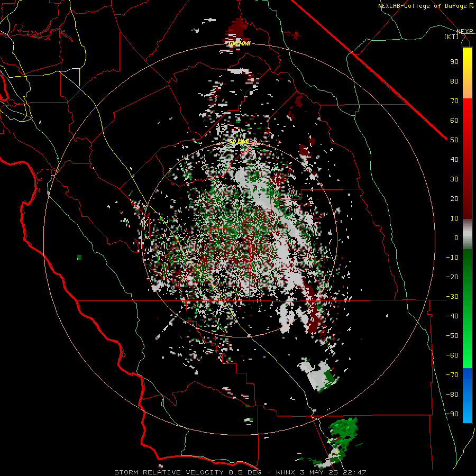Click the [KT] units label
476x476 pixels.
point(451,36)
